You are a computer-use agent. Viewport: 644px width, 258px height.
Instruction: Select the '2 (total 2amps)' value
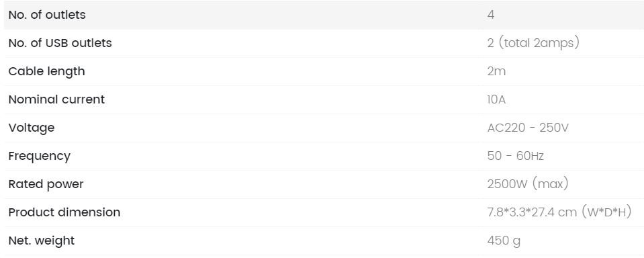(533, 43)
